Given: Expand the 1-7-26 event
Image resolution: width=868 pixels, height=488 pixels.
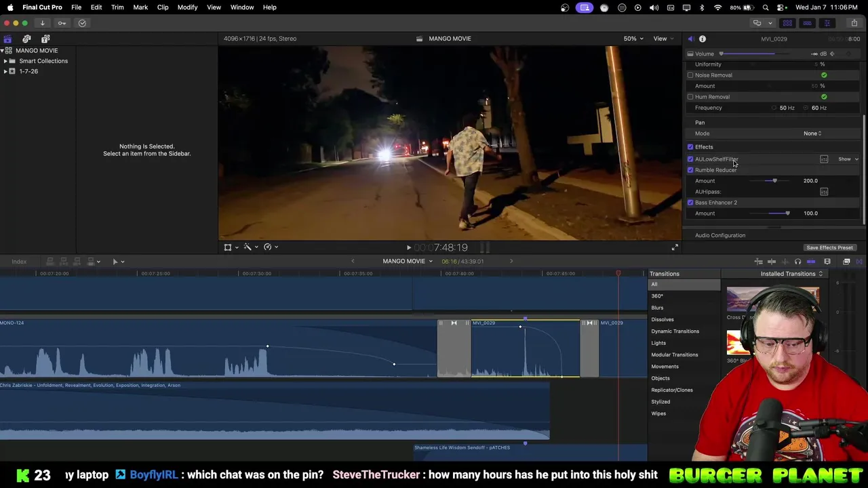Looking at the screenshot, I should 5,71.
